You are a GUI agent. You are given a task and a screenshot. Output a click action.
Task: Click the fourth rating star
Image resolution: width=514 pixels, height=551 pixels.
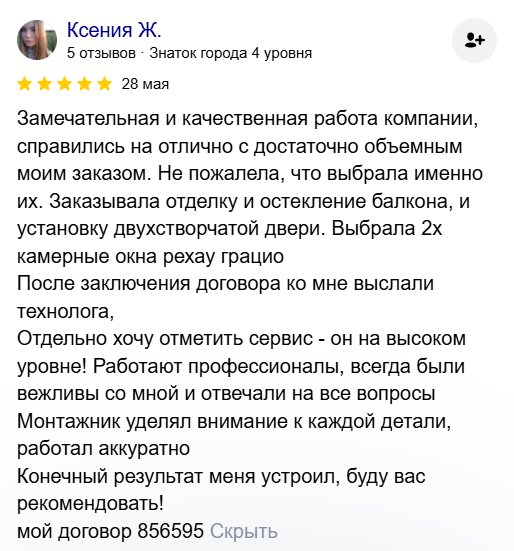click(84, 84)
